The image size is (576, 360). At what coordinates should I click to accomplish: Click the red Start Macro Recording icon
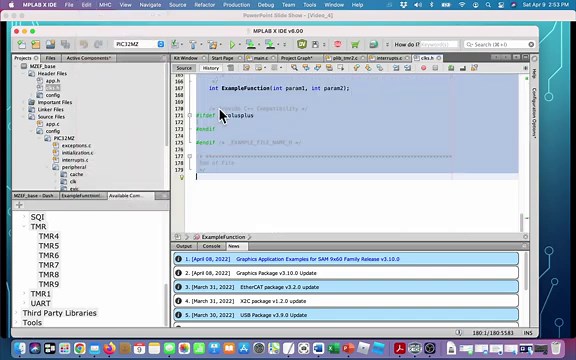pyautogui.click(x=424, y=68)
